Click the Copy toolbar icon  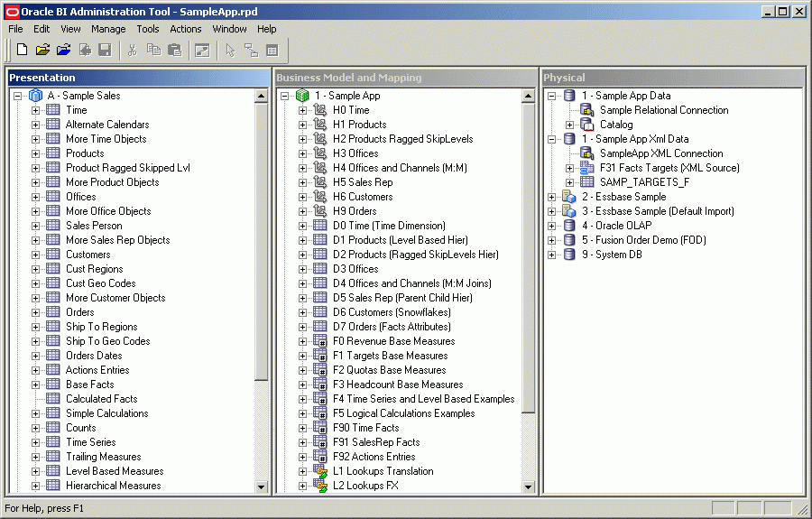pyautogui.click(x=153, y=50)
